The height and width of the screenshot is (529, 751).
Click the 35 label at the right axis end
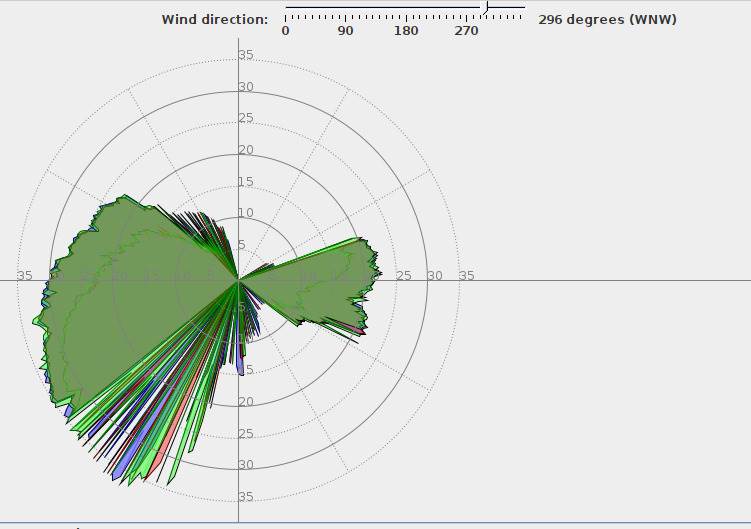[x=466, y=276]
